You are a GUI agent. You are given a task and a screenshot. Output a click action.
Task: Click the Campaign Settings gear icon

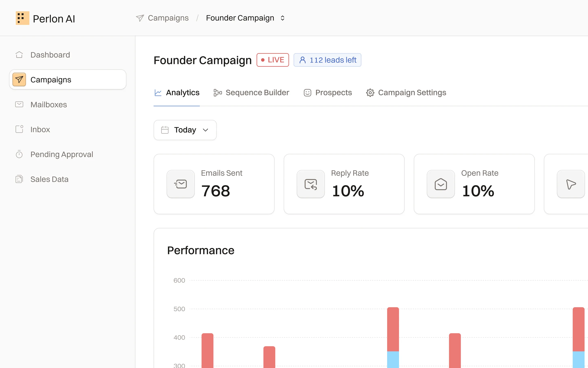[370, 93]
